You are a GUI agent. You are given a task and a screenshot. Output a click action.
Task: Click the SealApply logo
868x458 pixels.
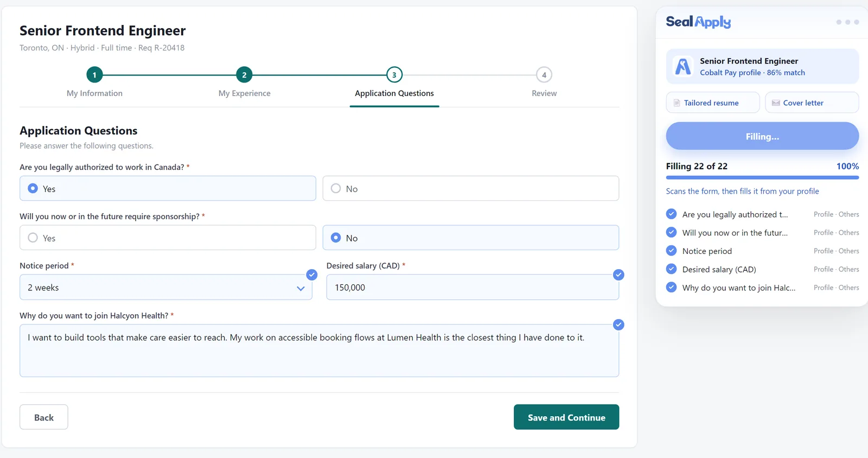[x=698, y=22]
